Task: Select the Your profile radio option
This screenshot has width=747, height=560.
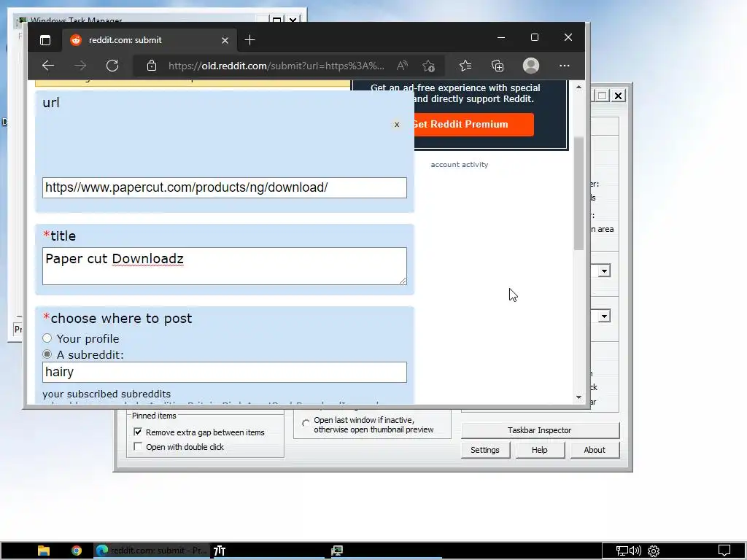Action: 47,338
